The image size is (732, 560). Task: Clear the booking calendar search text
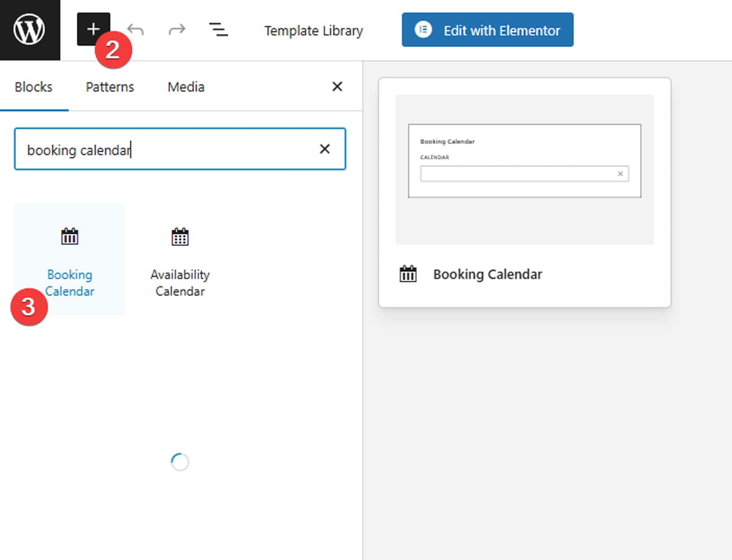[324, 149]
